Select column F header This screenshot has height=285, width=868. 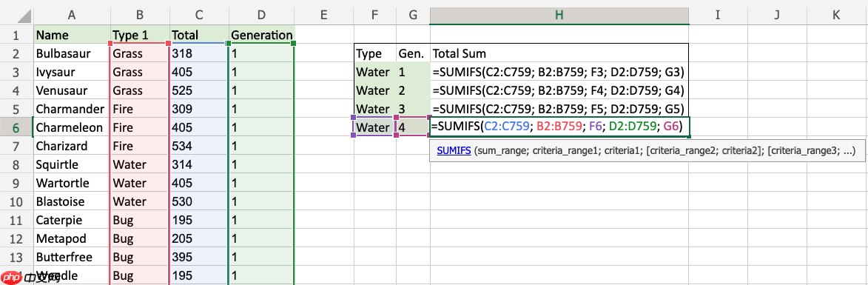(374, 16)
